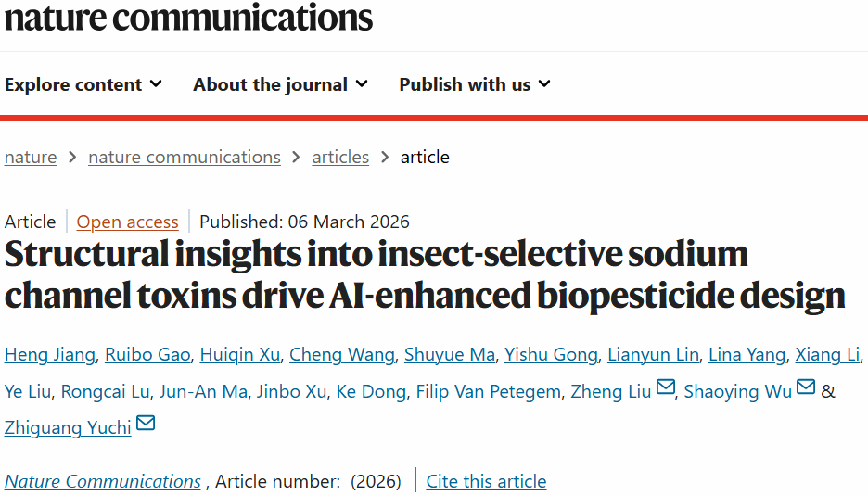This screenshot has width=868, height=495.
Task: Open the nature communications breadcrumb link
Action: pos(184,158)
